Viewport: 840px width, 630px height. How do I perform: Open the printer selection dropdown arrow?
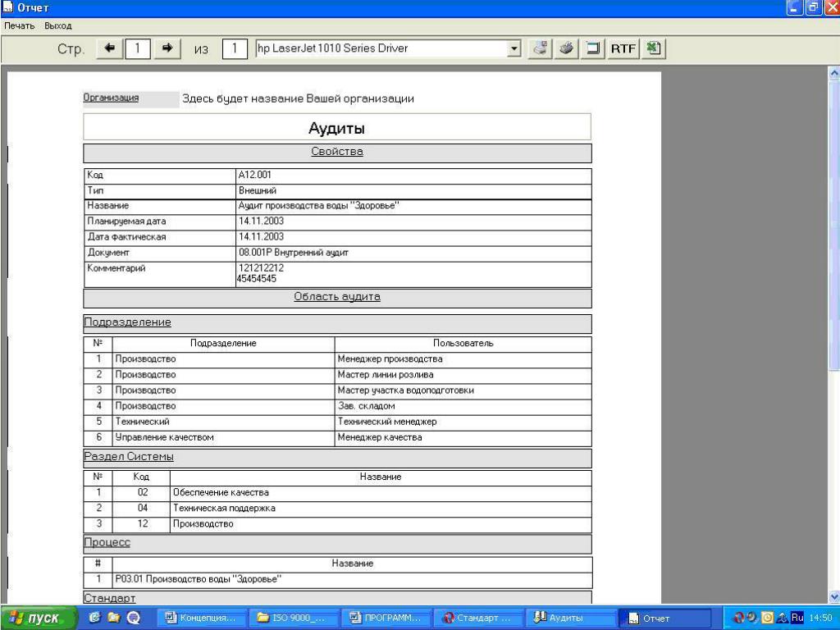(x=514, y=48)
